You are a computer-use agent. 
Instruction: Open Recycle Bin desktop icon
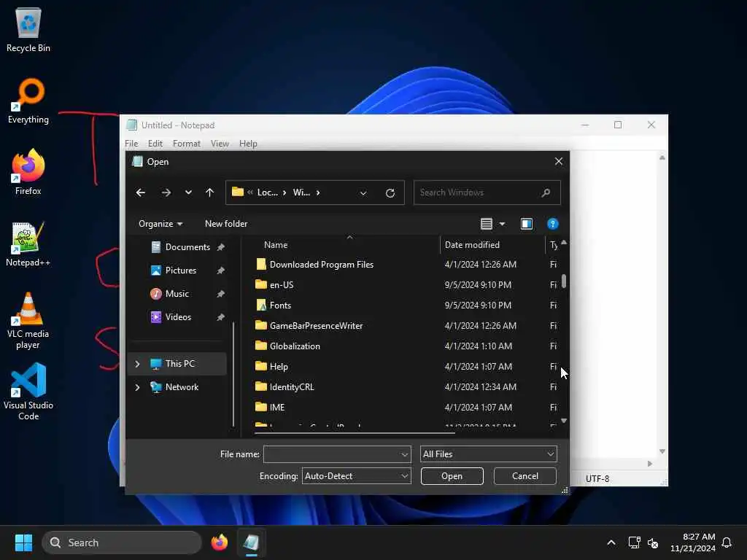pyautogui.click(x=28, y=29)
